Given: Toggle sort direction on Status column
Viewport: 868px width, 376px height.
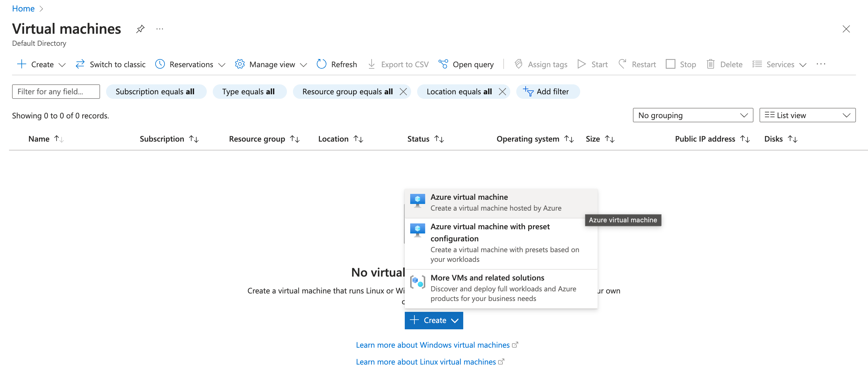Looking at the screenshot, I should pos(439,139).
